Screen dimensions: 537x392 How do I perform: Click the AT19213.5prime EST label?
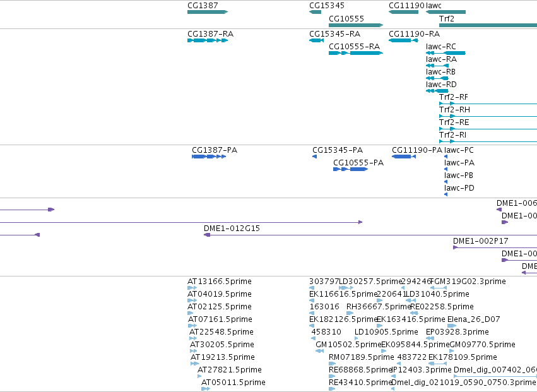[x=223, y=357]
